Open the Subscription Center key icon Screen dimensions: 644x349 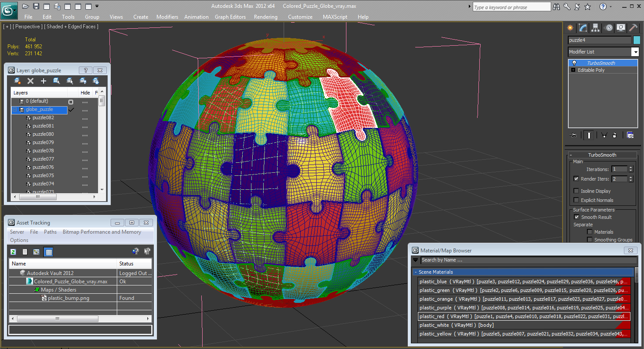[566, 7]
